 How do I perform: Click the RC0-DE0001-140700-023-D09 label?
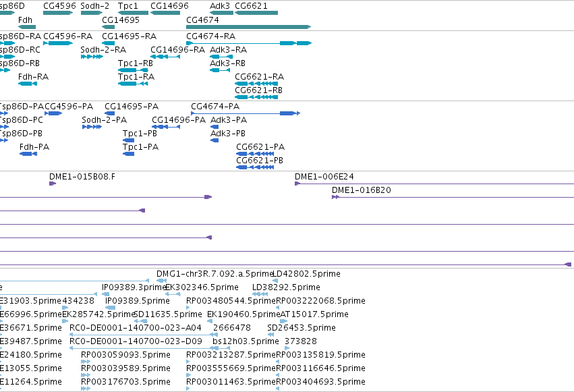click(136, 341)
